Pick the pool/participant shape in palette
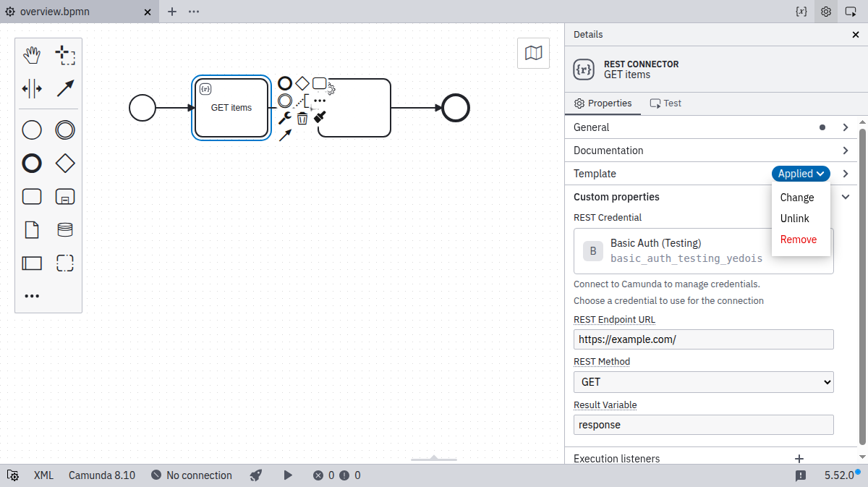Image resolution: width=868 pixels, height=487 pixels. pyautogui.click(x=32, y=263)
